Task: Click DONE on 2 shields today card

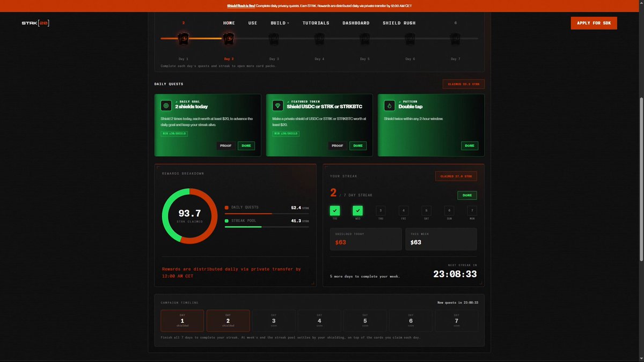Action: [246, 146]
